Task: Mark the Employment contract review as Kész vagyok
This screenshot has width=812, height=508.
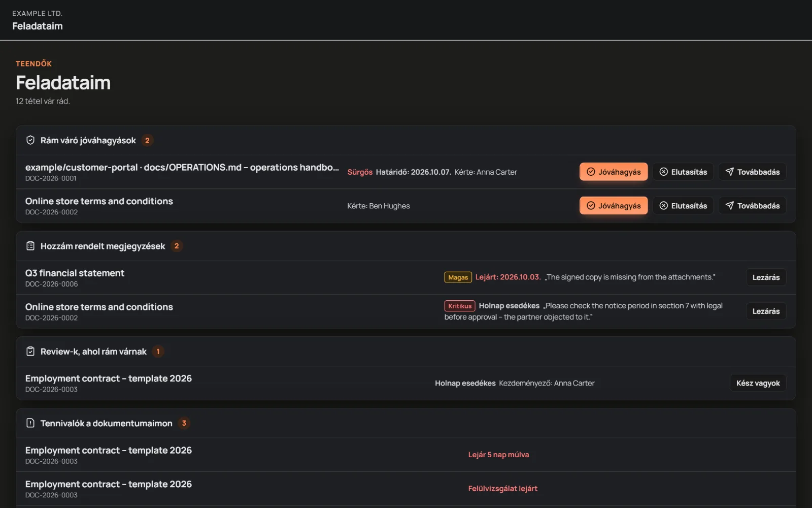Action: [758, 383]
